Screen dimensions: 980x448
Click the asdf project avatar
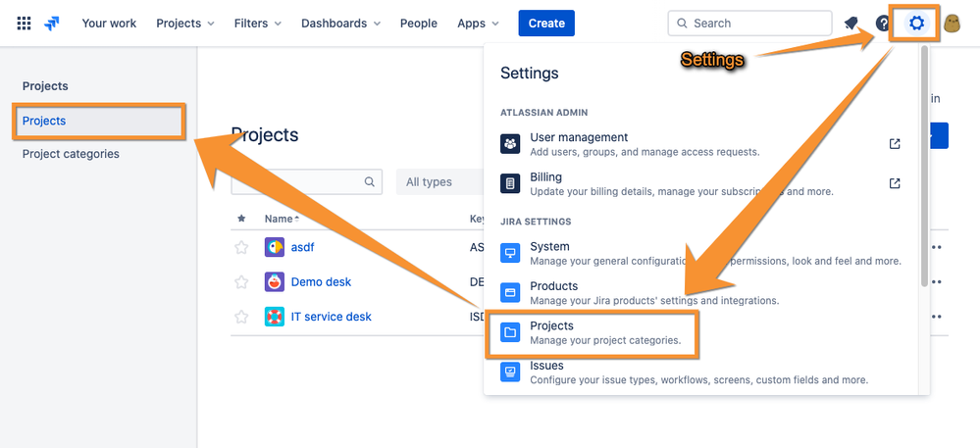coord(275,247)
